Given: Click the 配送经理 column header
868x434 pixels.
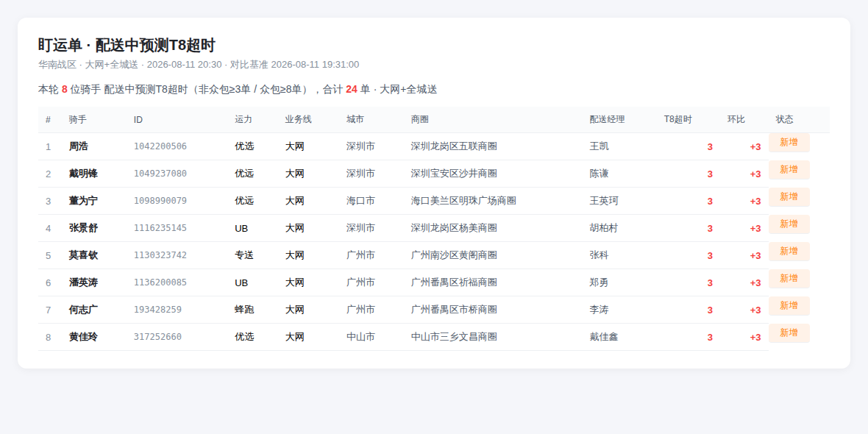Looking at the screenshot, I should (608, 120).
